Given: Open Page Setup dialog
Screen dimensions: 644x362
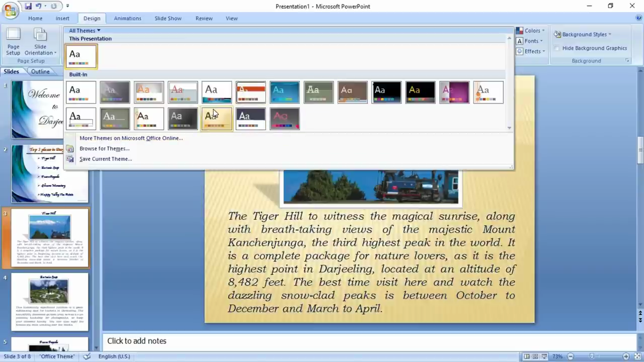Looking at the screenshot, I should 13,42.
